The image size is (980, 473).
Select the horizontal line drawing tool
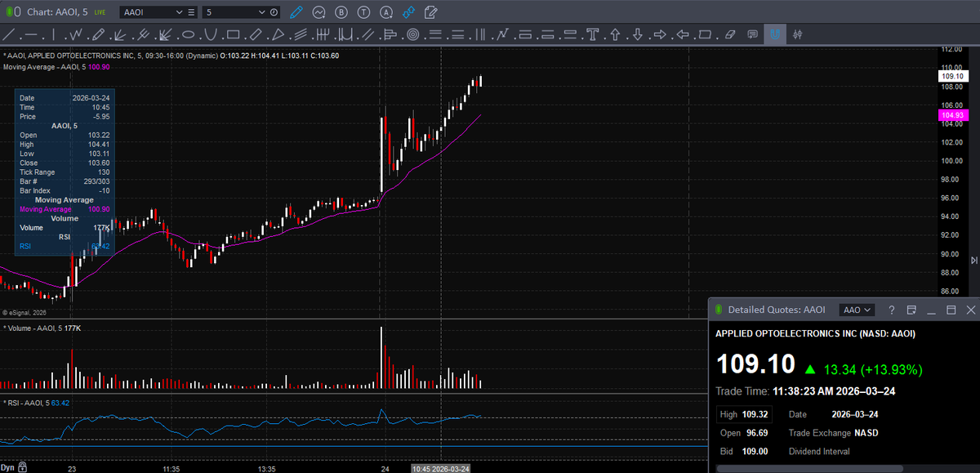click(31, 34)
